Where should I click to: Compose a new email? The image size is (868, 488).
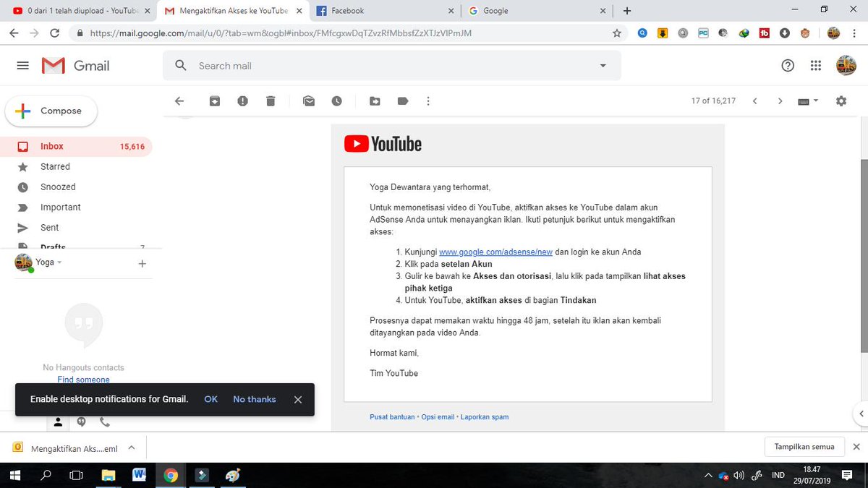coord(51,111)
